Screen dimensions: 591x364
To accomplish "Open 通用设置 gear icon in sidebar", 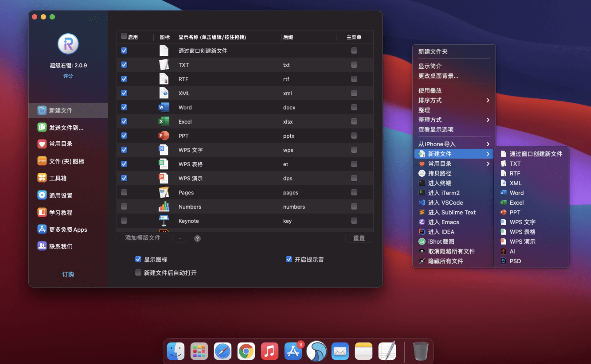I will tap(42, 195).
